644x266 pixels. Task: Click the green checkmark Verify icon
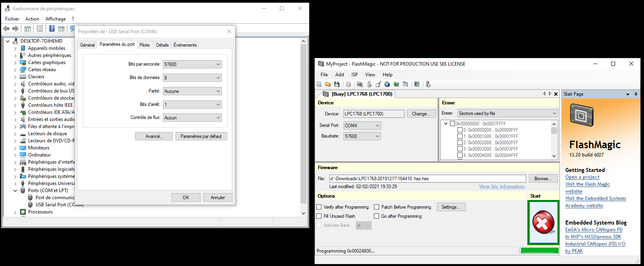396,84
